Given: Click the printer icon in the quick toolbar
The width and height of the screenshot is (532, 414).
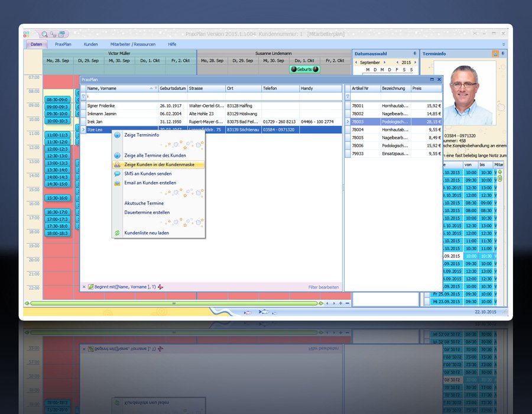Looking at the screenshot, I should 61,34.
